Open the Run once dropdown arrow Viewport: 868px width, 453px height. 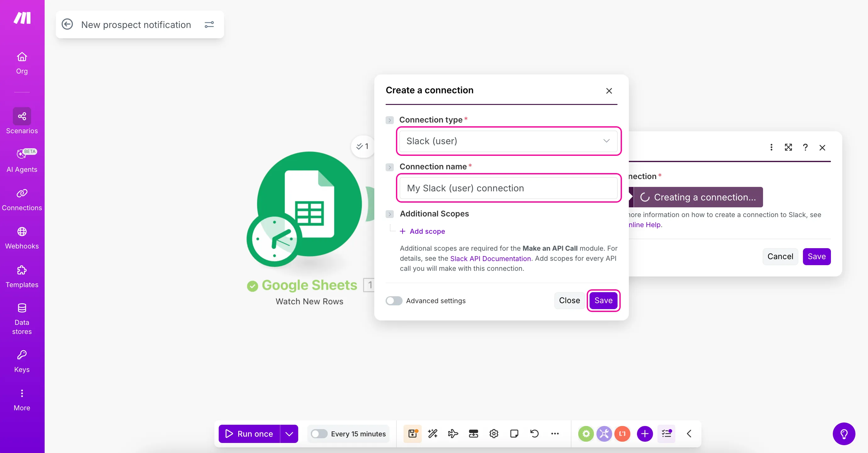(289, 434)
